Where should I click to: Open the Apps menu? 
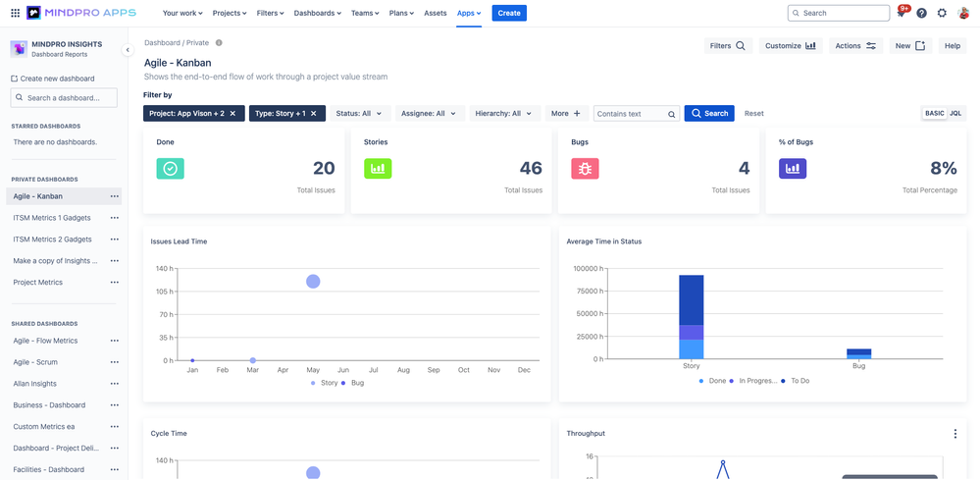[x=469, y=13]
